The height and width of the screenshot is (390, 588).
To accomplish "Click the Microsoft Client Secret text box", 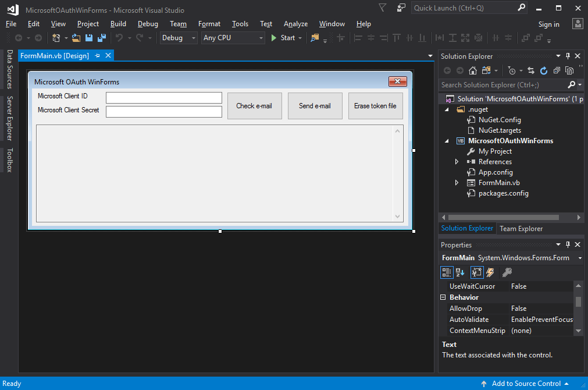I will [164, 112].
